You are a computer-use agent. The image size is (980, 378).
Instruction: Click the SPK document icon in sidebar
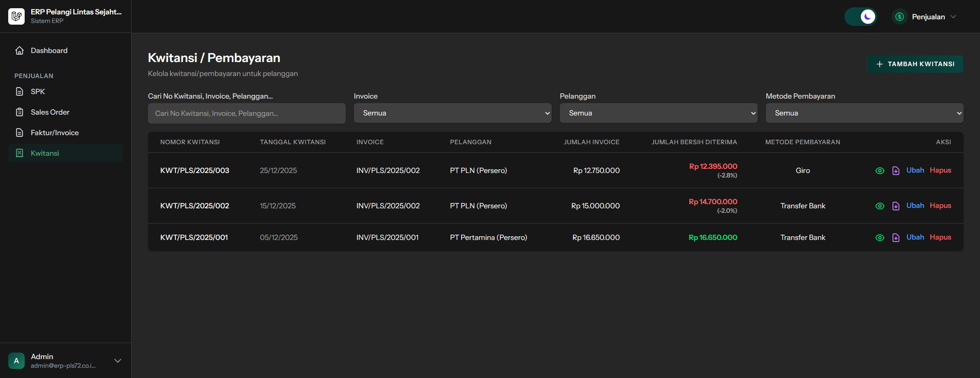[19, 92]
